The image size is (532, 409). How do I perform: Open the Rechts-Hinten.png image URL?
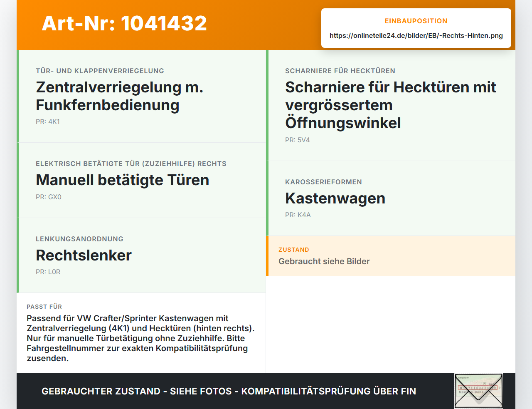416,35
